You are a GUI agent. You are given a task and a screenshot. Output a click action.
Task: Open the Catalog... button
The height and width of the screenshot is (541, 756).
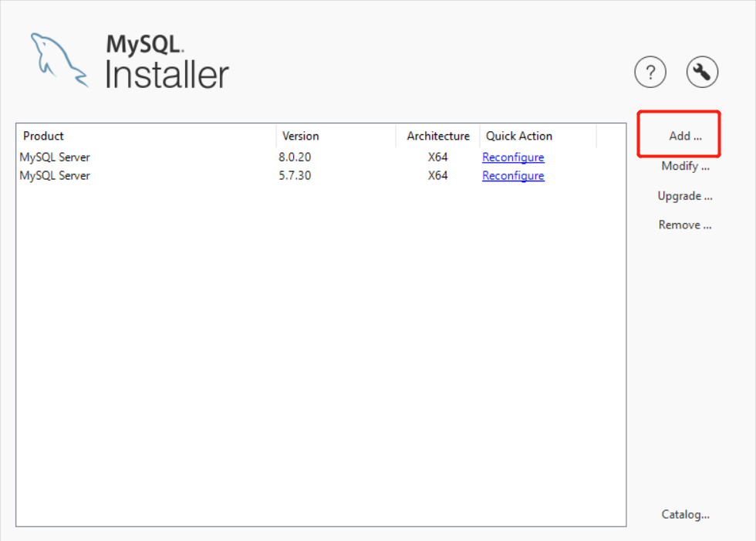(x=685, y=515)
